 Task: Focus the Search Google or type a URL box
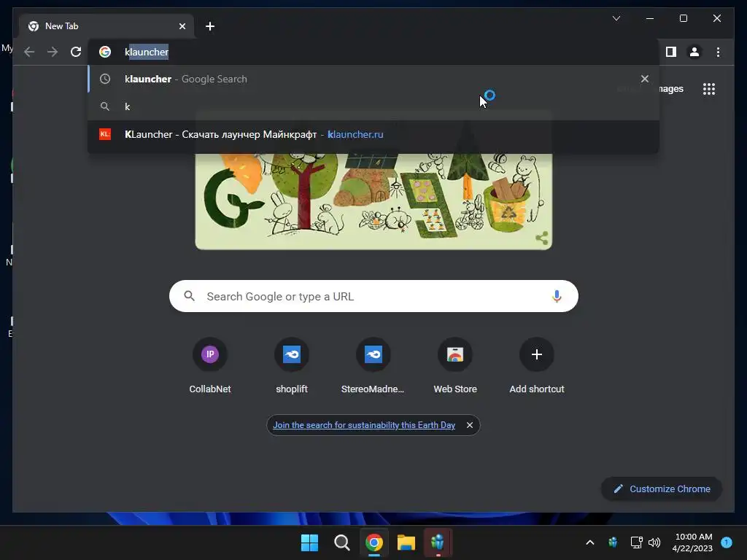click(x=373, y=296)
